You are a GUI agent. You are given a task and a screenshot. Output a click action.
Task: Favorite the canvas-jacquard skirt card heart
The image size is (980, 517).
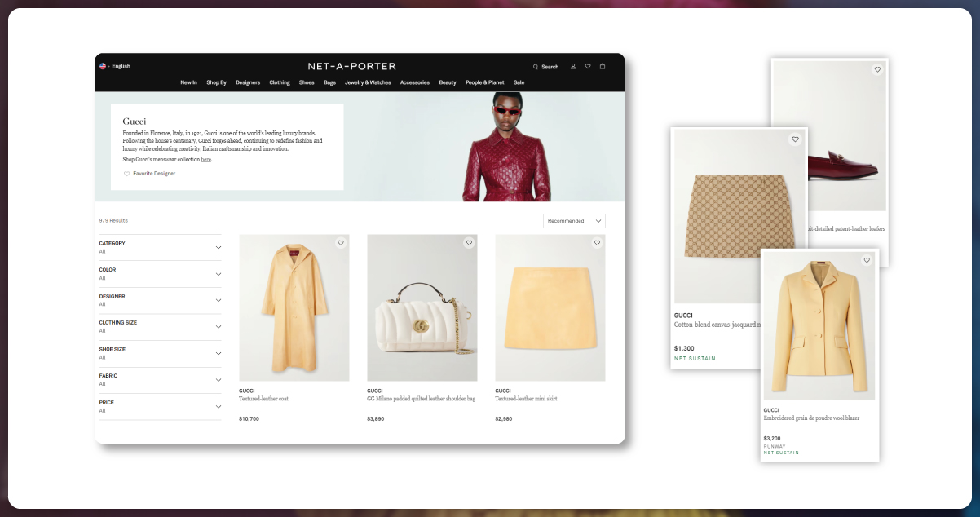tap(795, 139)
